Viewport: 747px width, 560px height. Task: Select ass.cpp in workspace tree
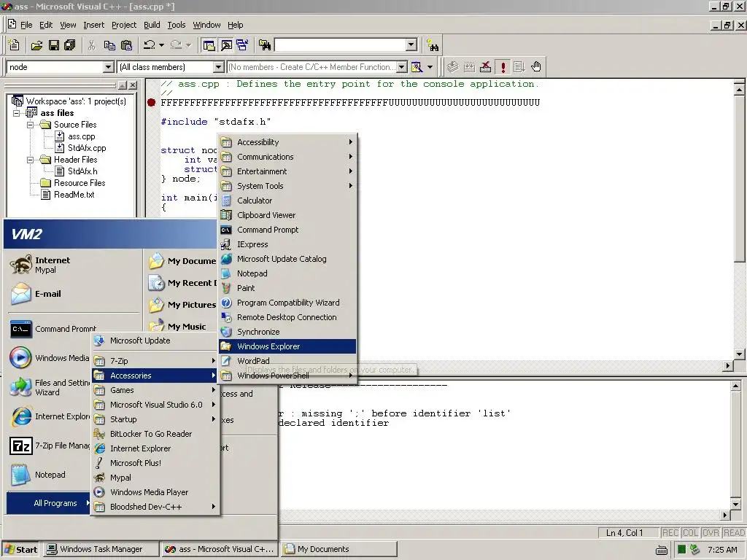82,136
